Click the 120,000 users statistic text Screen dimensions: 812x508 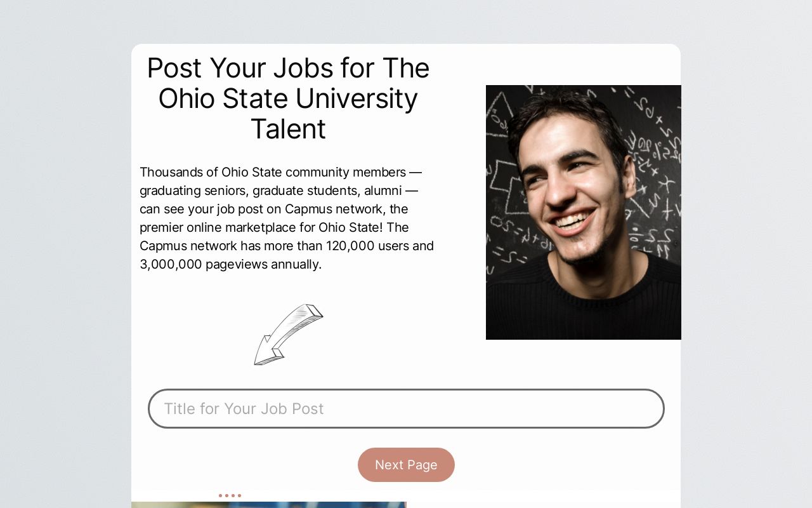[x=350, y=246]
